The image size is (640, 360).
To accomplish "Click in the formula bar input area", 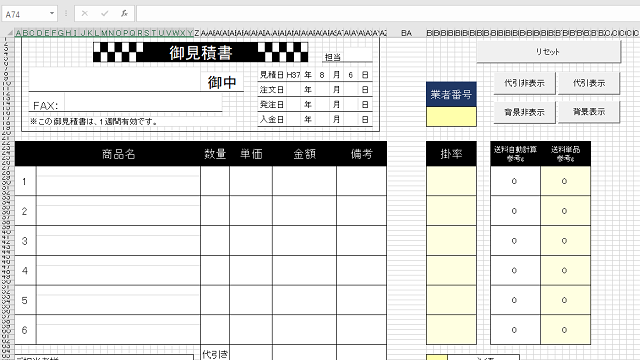I will (388, 13).
